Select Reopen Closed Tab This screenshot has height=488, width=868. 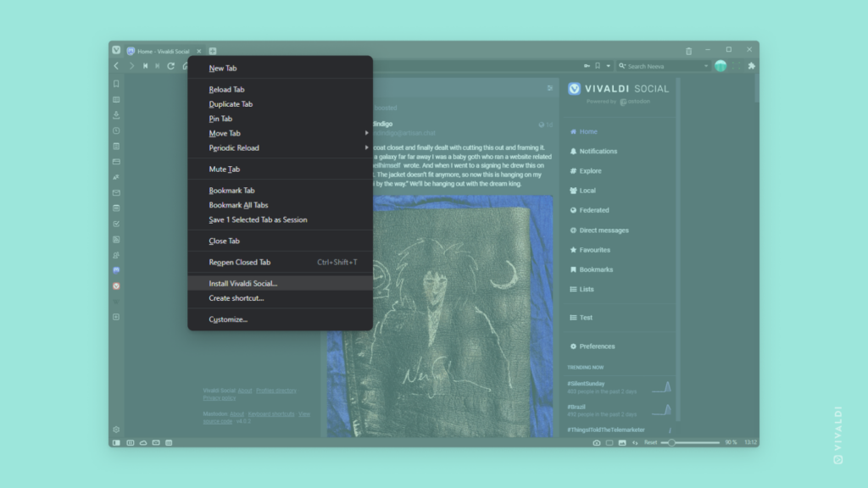280,263
